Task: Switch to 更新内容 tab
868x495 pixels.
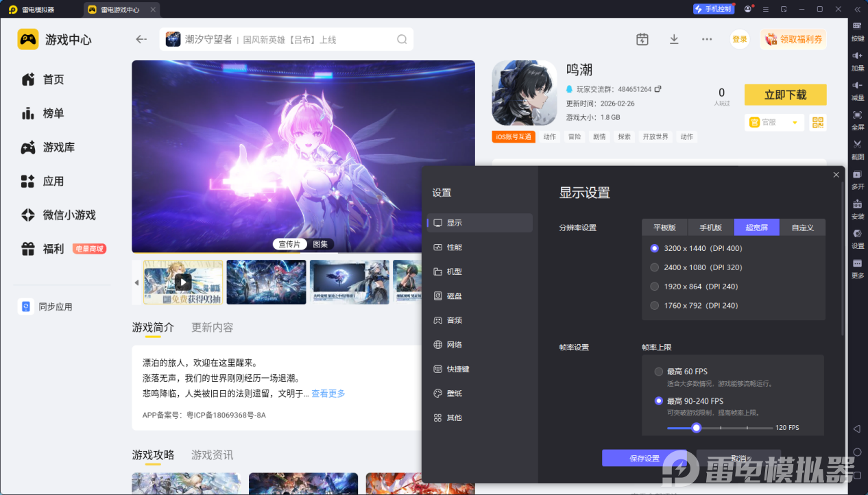Action: (x=213, y=328)
